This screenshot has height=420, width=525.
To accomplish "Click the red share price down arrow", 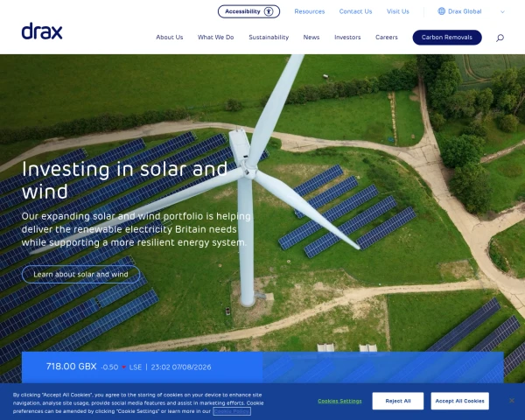I will coord(123,367).
